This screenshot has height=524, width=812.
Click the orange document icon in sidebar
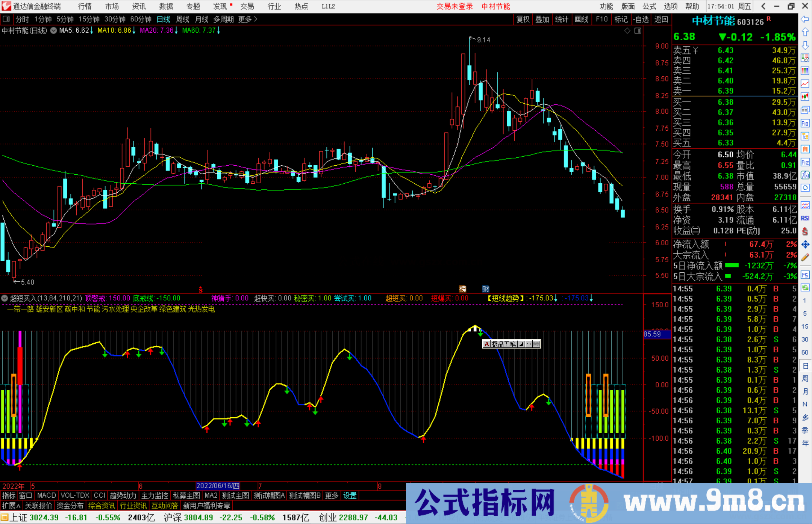(x=805, y=149)
